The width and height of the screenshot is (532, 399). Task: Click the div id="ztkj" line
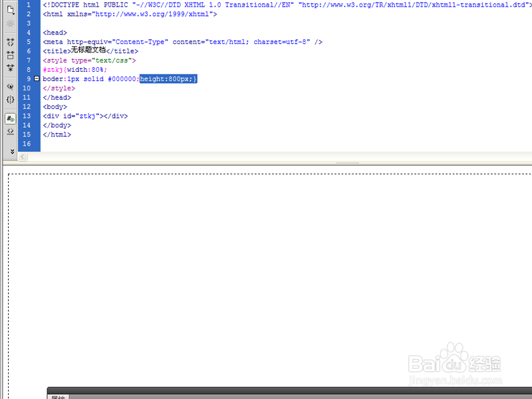(x=86, y=116)
